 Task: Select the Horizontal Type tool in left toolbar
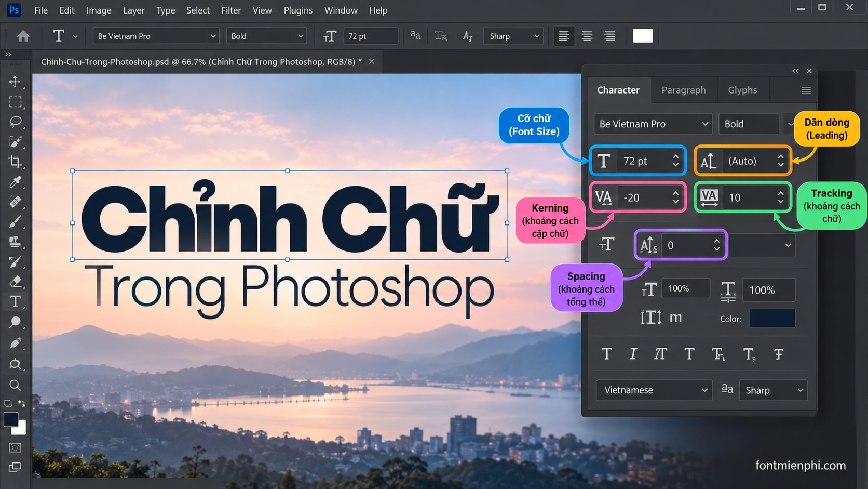pos(15,301)
